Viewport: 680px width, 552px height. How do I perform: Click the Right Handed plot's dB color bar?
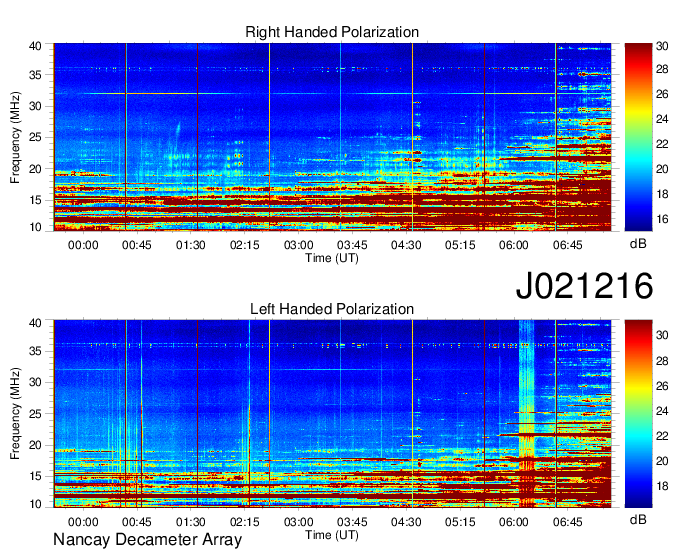(x=638, y=137)
